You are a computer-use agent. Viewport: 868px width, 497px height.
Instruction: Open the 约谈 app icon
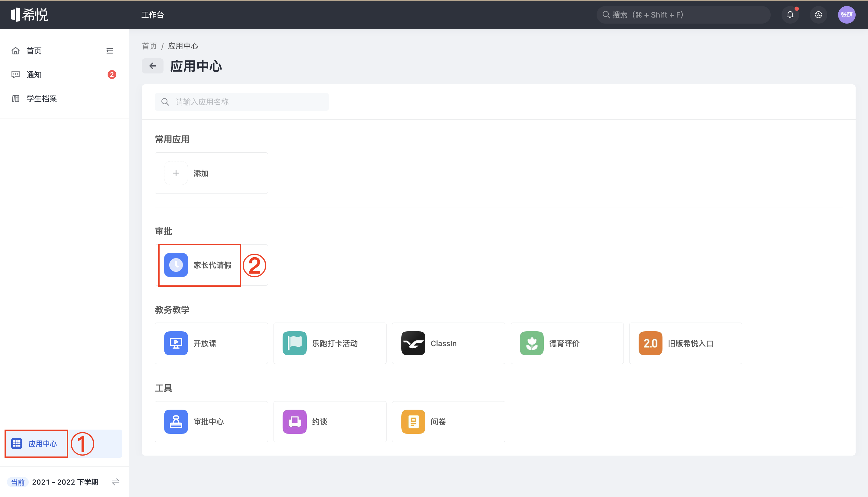294,421
